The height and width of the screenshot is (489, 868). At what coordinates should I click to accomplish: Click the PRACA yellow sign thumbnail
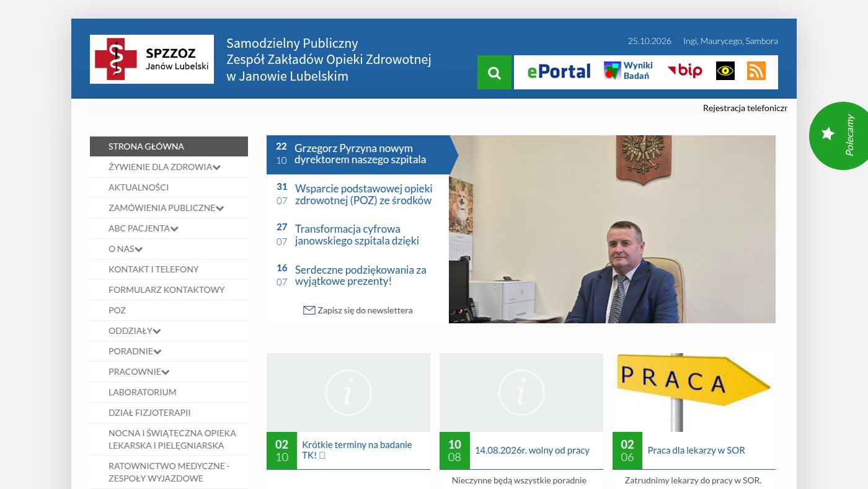tap(694, 392)
